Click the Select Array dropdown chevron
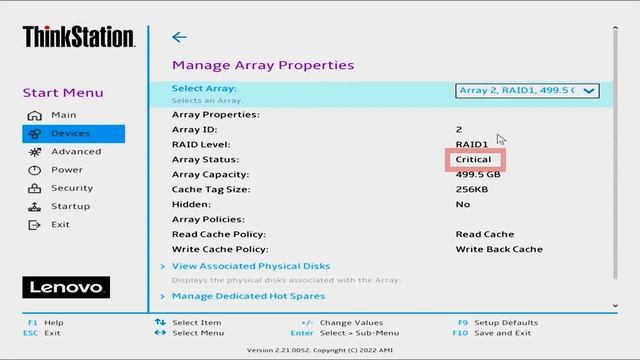 589,91
